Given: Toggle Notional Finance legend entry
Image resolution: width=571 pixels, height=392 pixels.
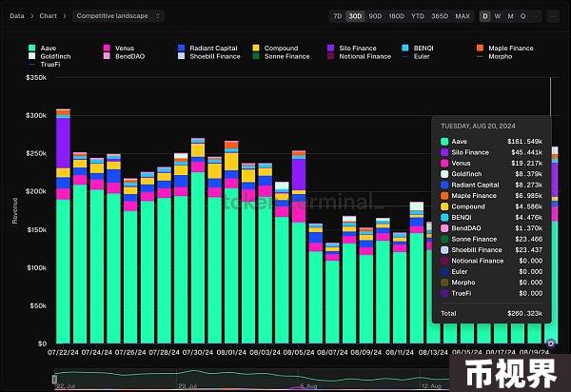Looking at the screenshot, I should pyautogui.click(x=359, y=56).
